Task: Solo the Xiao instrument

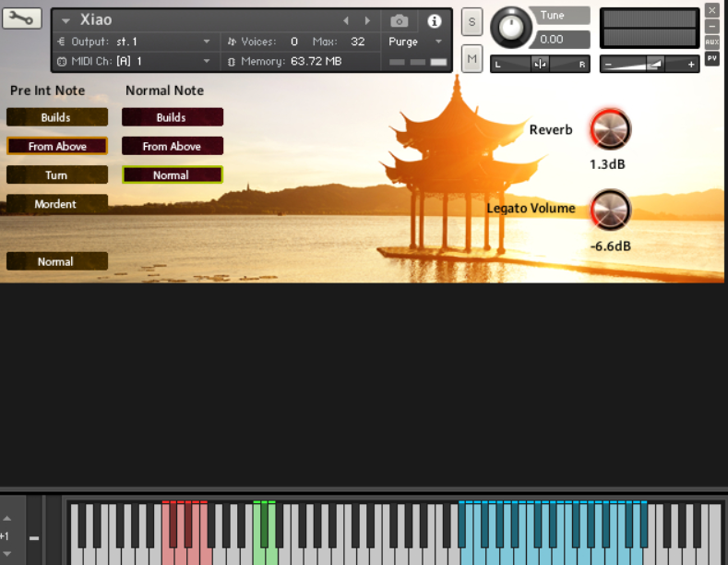Action: tap(471, 21)
